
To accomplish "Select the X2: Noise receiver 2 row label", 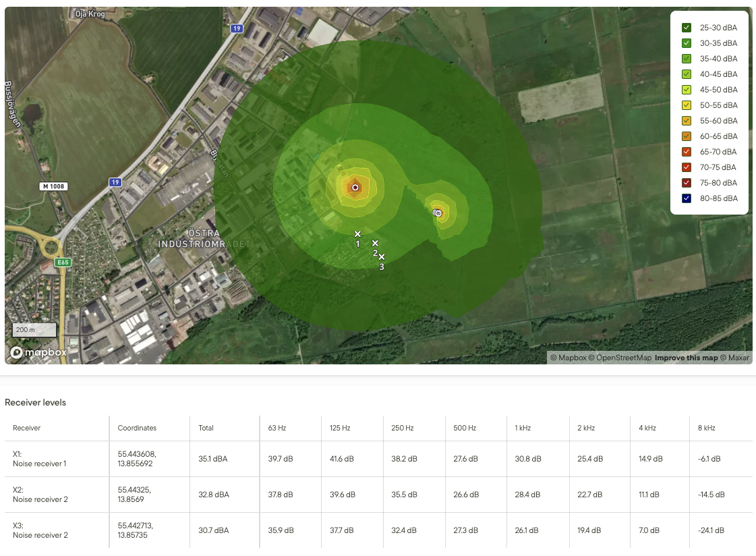I will 40,495.
